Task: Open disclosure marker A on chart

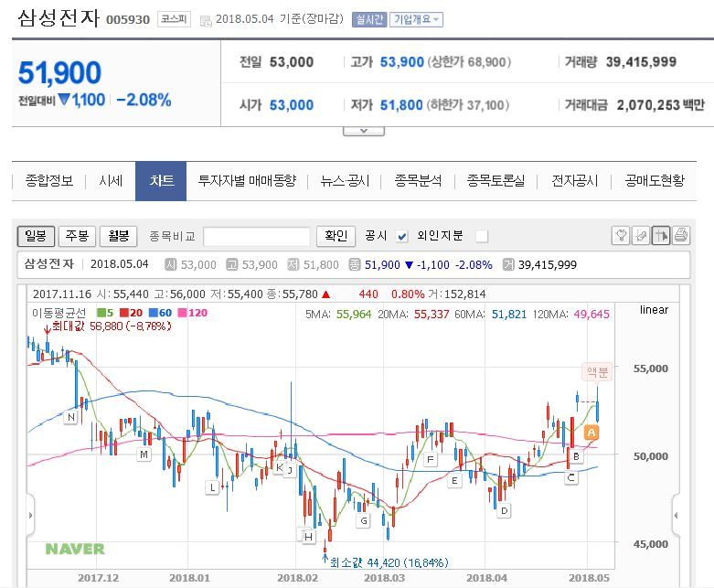Action: pos(591,433)
